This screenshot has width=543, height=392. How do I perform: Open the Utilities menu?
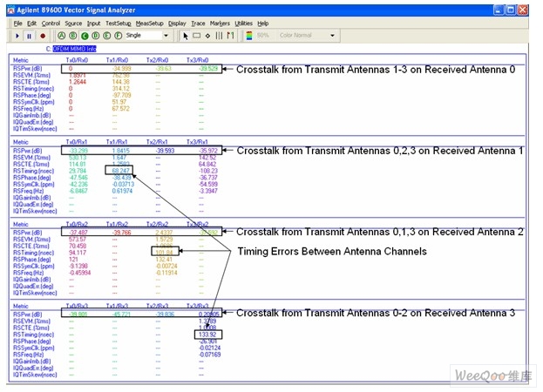click(243, 24)
